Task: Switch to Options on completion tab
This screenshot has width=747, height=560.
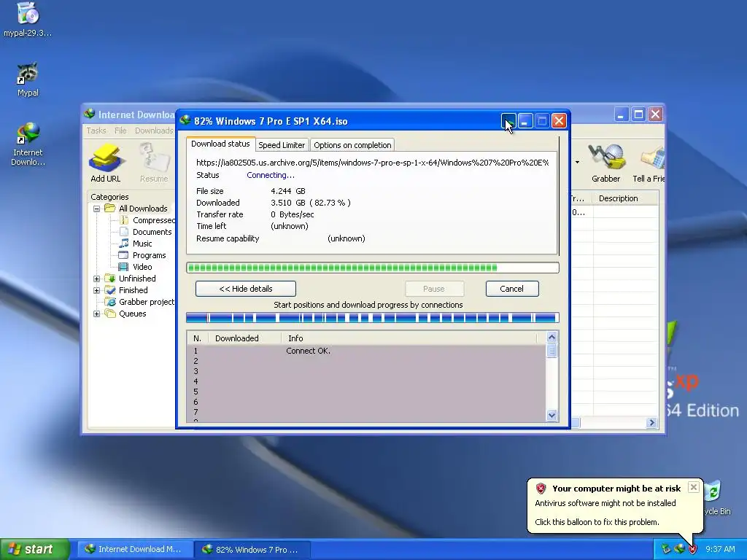Action: (352, 145)
